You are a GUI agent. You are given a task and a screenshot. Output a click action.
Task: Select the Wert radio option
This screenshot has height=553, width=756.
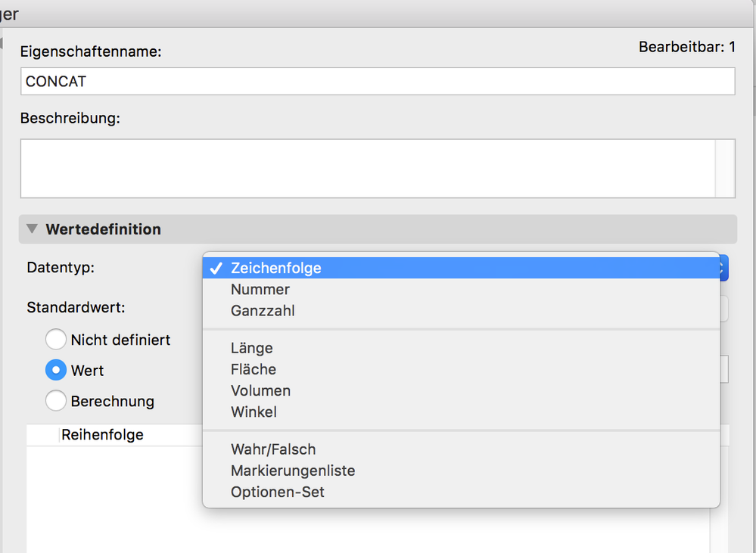pos(56,371)
